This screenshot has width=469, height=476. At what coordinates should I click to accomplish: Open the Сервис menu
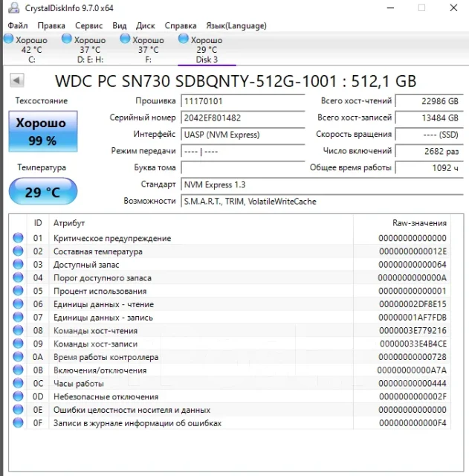coord(89,26)
